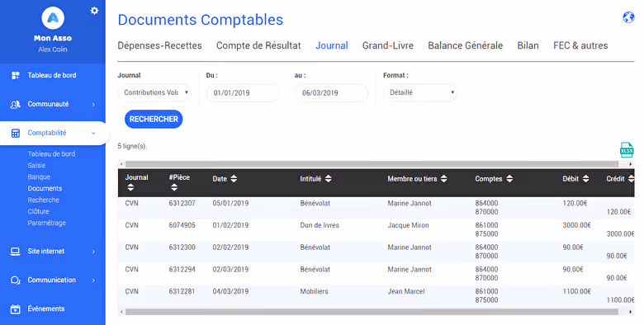Viewport: 644px width, 325px height.
Task: Open the settings gear icon
Action: click(x=94, y=11)
